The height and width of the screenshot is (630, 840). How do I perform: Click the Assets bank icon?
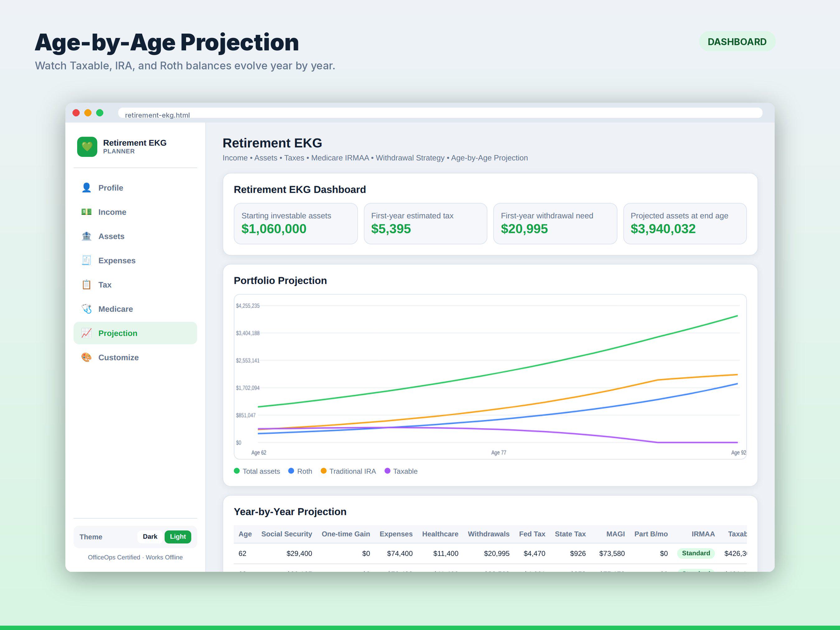coord(86,236)
